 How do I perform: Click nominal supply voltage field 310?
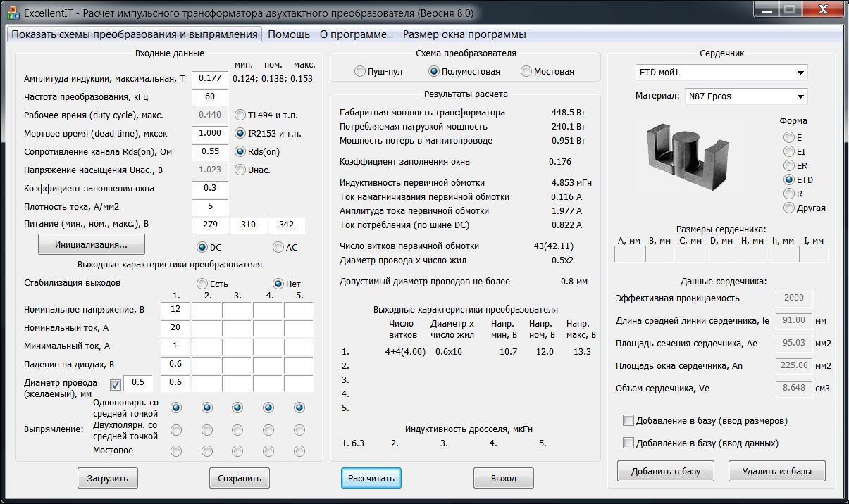click(248, 225)
